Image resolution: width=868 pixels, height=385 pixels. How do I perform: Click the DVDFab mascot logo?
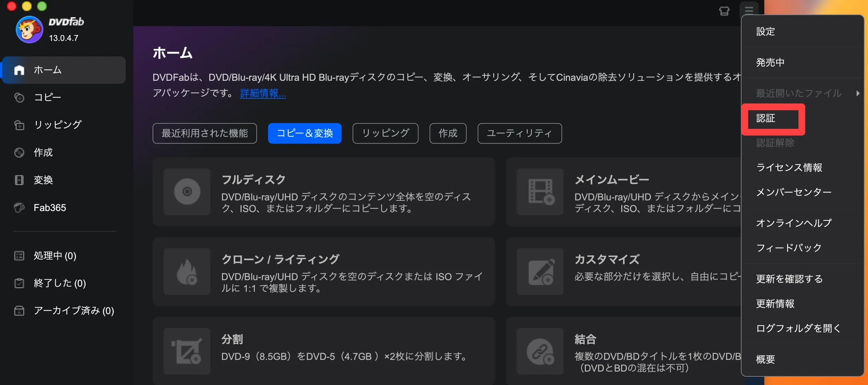tap(30, 30)
